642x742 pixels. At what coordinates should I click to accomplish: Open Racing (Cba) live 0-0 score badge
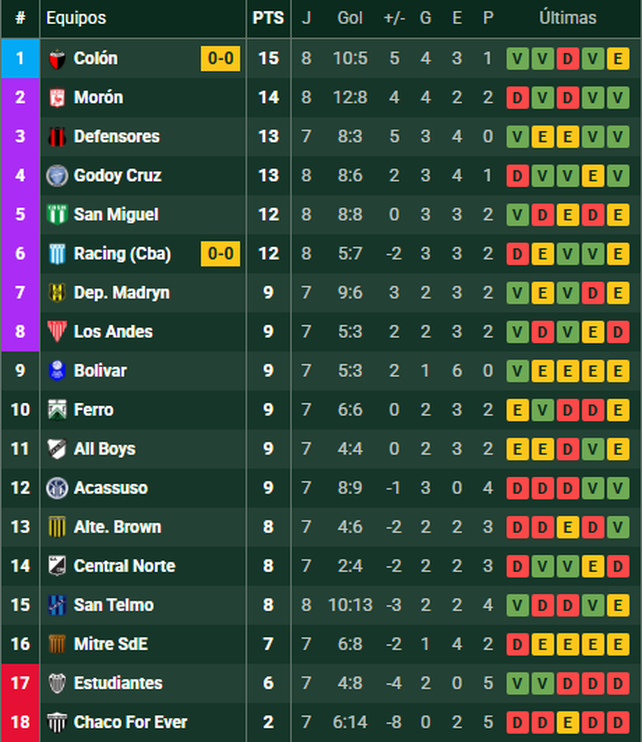click(220, 254)
